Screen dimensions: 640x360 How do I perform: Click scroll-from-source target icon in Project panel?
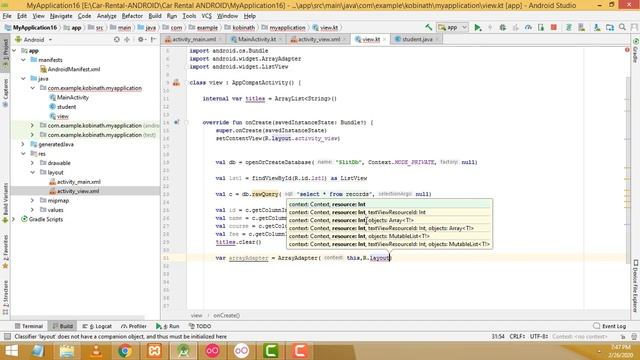coord(117,40)
